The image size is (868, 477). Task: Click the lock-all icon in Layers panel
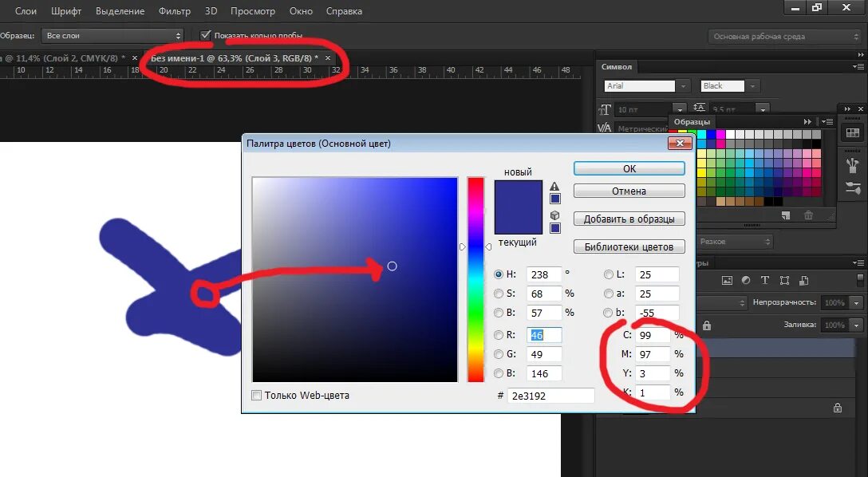[707, 325]
